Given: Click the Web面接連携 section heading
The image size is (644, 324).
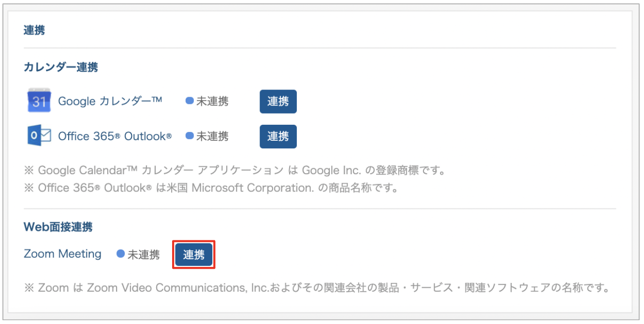Looking at the screenshot, I should [58, 226].
